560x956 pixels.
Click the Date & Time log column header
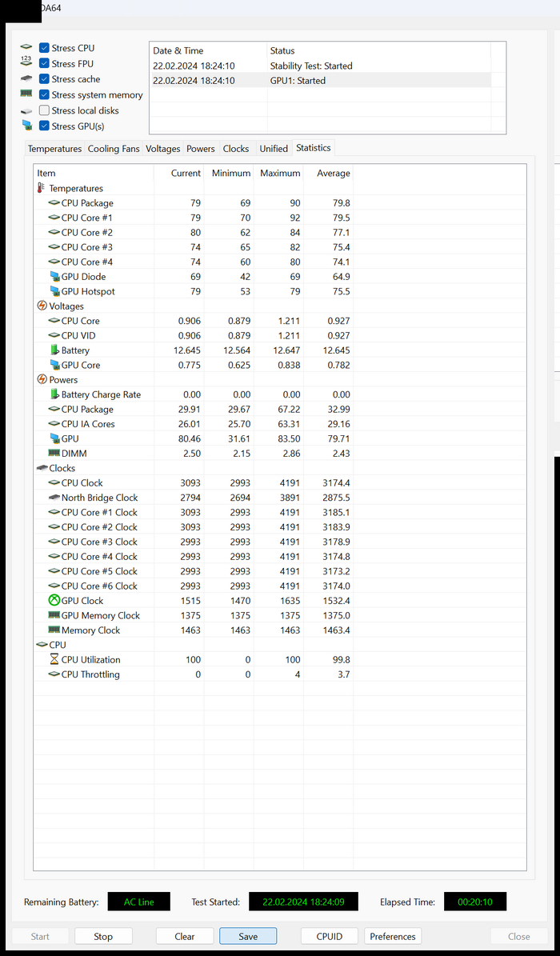209,50
